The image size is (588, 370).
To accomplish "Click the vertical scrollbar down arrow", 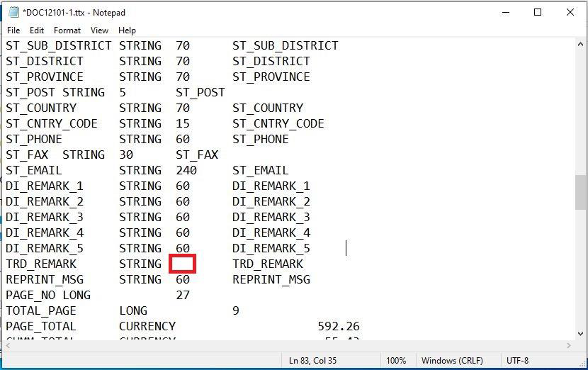I will (x=580, y=334).
